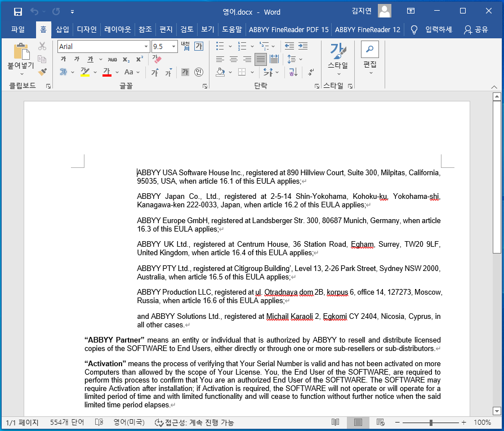Image resolution: width=504 pixels, height=431 pixels.
Task: Click the Line Spacing icon
Action: tap(291, 59)
